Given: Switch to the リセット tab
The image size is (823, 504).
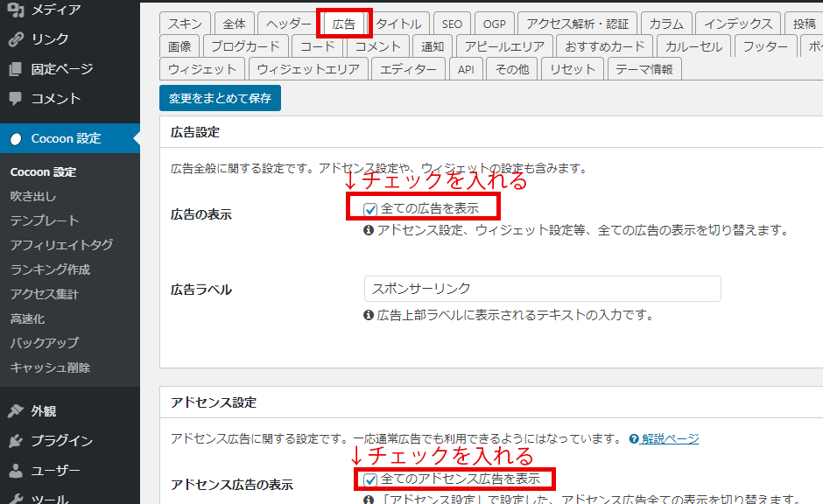Looking at the screenshot, I should point(572,69).
